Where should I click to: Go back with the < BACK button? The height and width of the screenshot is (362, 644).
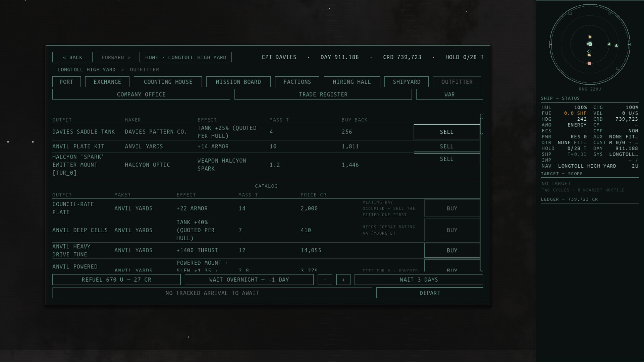[x=72, y=57]
